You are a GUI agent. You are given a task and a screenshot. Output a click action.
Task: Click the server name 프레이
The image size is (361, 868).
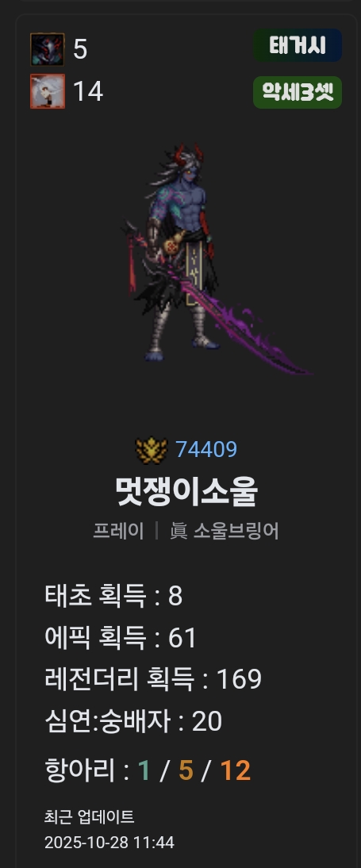[118, 532]
